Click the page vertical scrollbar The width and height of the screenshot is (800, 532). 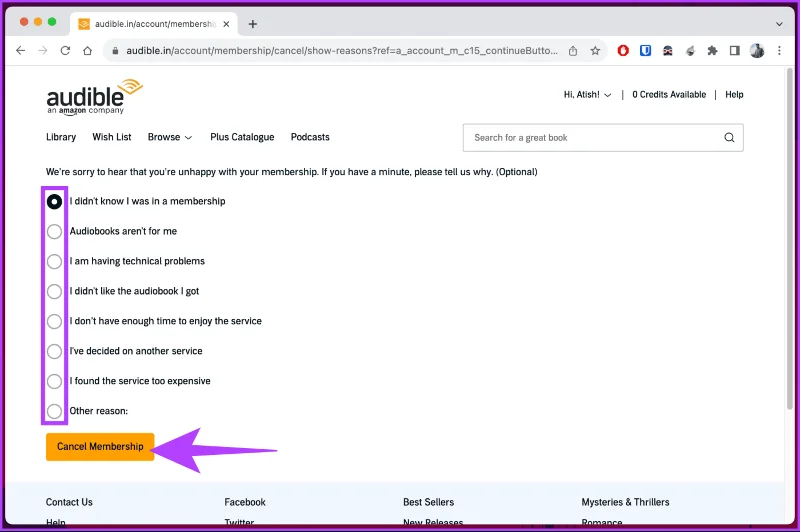(790, 240)
